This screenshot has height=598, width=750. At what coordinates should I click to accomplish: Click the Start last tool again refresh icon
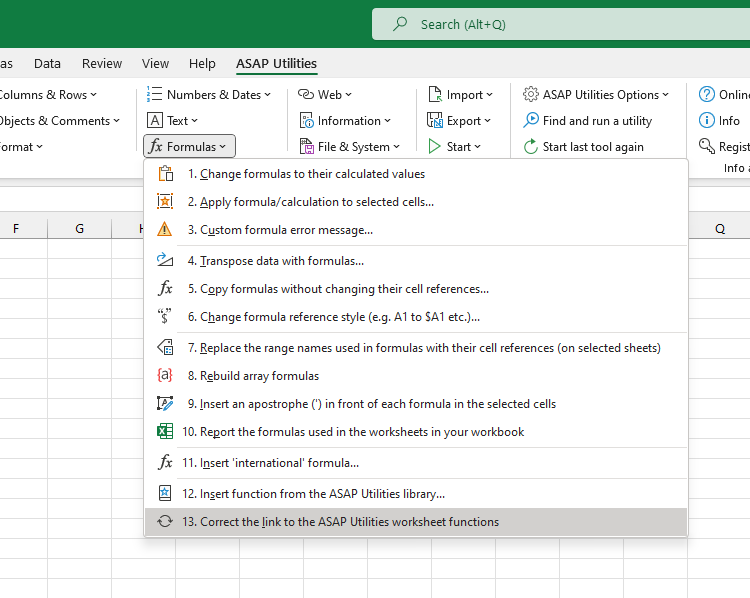point(531,146)
